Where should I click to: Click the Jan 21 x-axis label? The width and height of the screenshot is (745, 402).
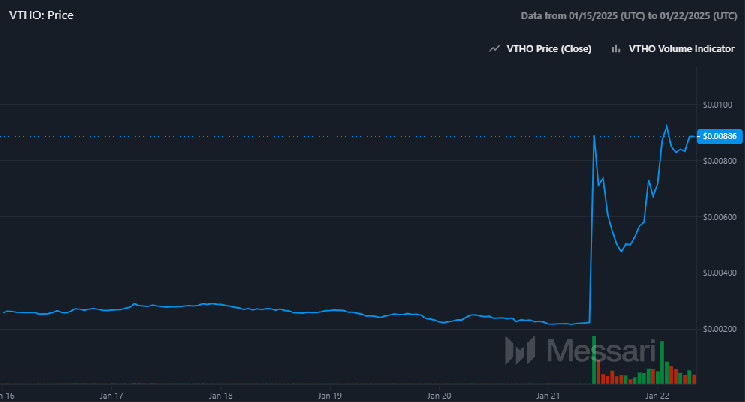click(548, 396)
